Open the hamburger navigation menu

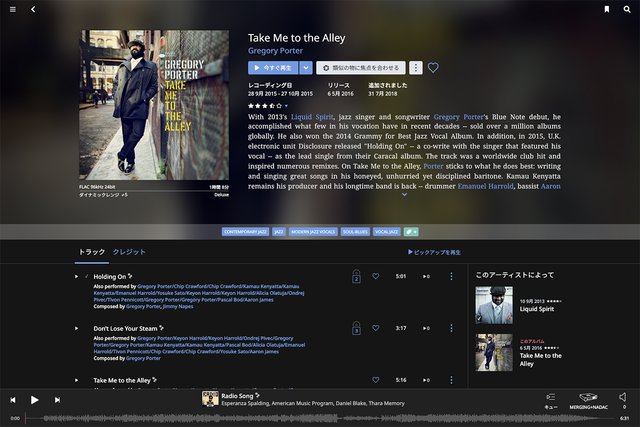13,9
